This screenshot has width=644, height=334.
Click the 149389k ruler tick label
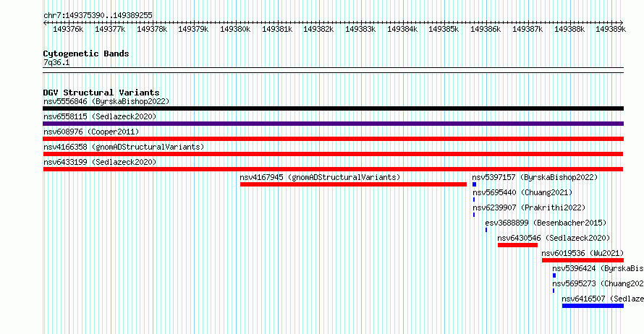(611, 30)
